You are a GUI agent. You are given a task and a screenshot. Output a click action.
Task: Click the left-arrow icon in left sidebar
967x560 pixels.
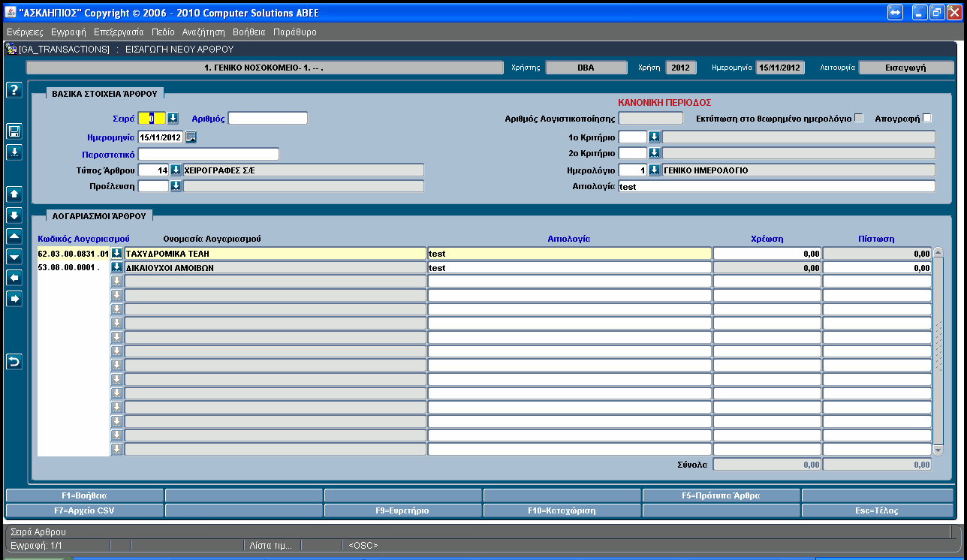pos(14,278)
